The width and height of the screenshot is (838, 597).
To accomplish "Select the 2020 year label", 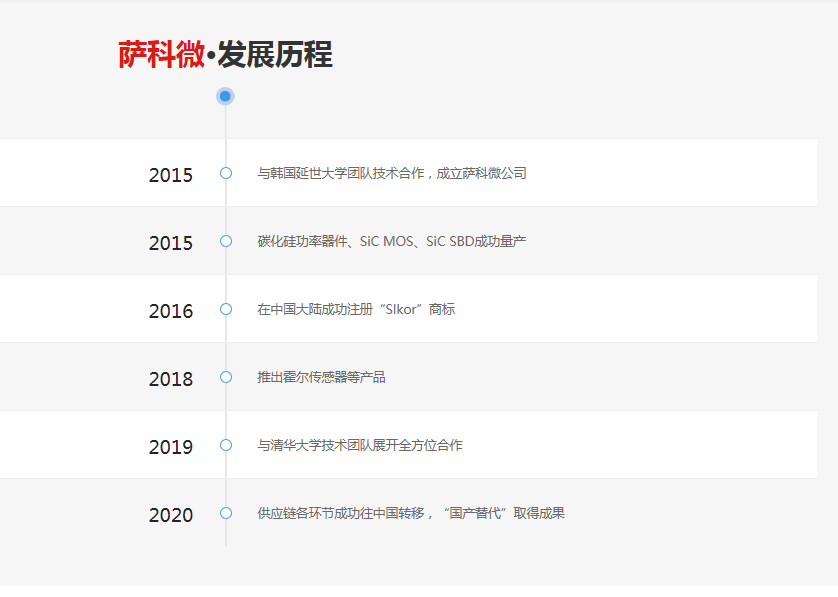I will pyautogui.click(x=170, y=515).
